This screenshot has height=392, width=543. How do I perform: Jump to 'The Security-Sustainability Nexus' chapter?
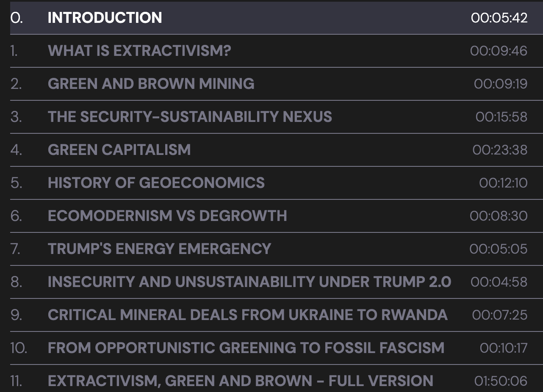tap(190, 117)
